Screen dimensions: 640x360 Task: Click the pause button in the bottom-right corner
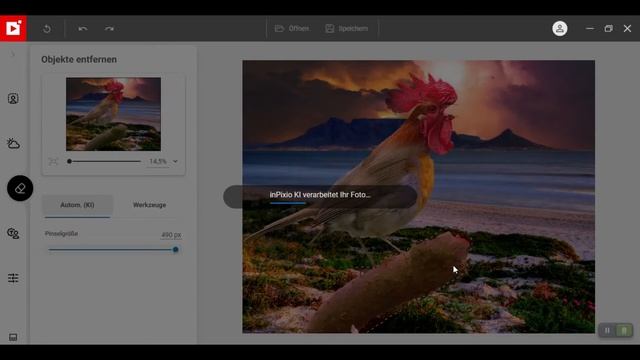[607, 330]
